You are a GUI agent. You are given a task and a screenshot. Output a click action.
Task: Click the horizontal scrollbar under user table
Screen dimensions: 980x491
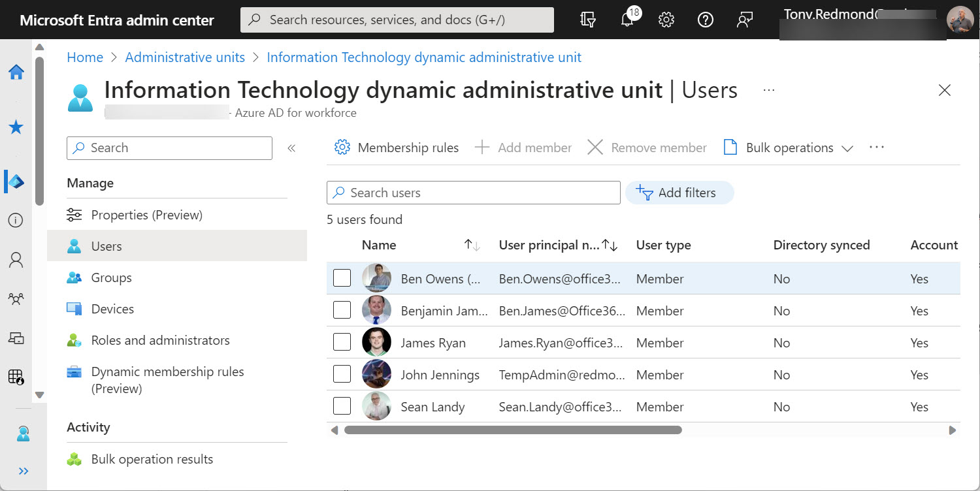coord(513,430)
